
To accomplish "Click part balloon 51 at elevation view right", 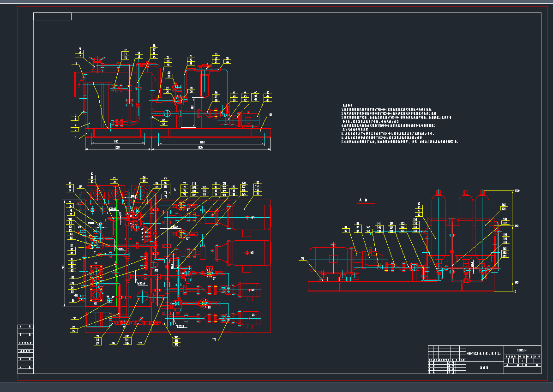I will 271,115.
